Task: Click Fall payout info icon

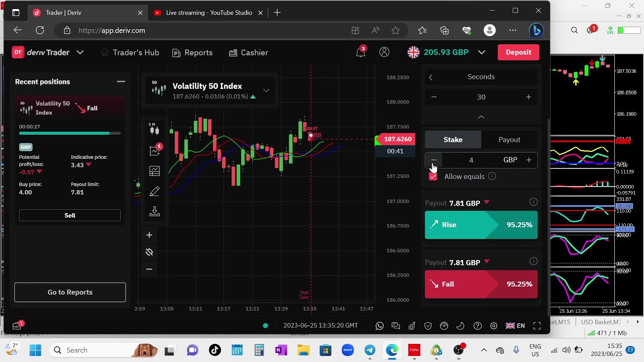Action: click(533, 261)
